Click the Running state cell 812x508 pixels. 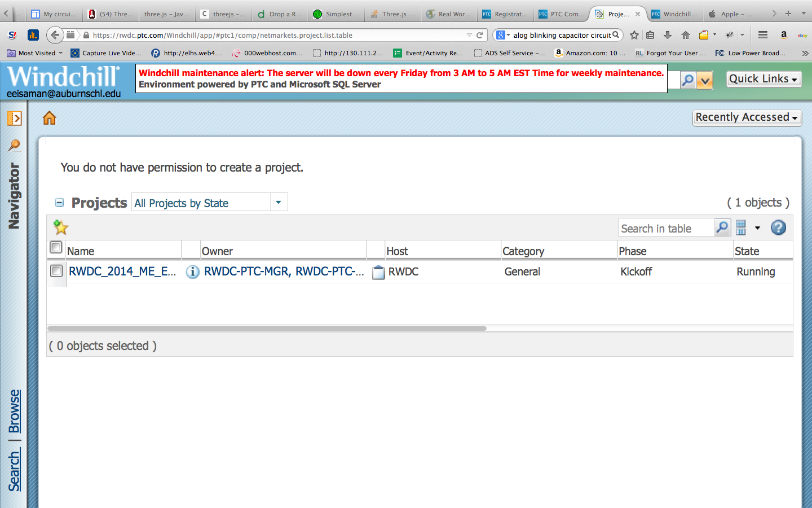756,271
